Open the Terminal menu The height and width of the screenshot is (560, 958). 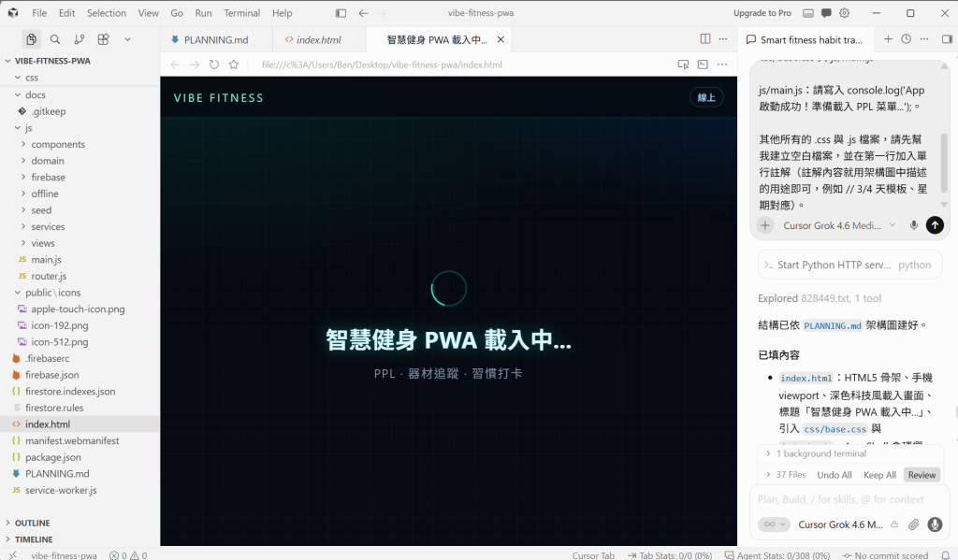click(x=242, y=13)
